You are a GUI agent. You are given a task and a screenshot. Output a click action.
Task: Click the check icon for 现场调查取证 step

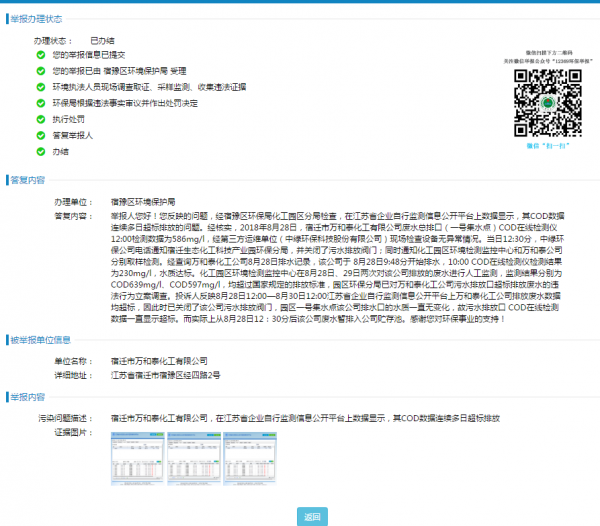pos(40,87)
